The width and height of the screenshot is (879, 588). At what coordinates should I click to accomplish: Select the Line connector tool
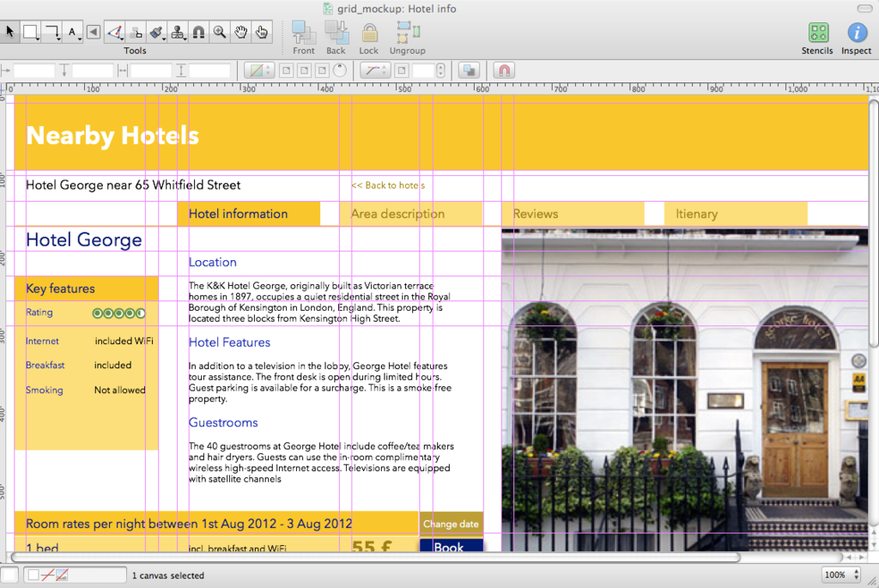click(x=52, y=32)
